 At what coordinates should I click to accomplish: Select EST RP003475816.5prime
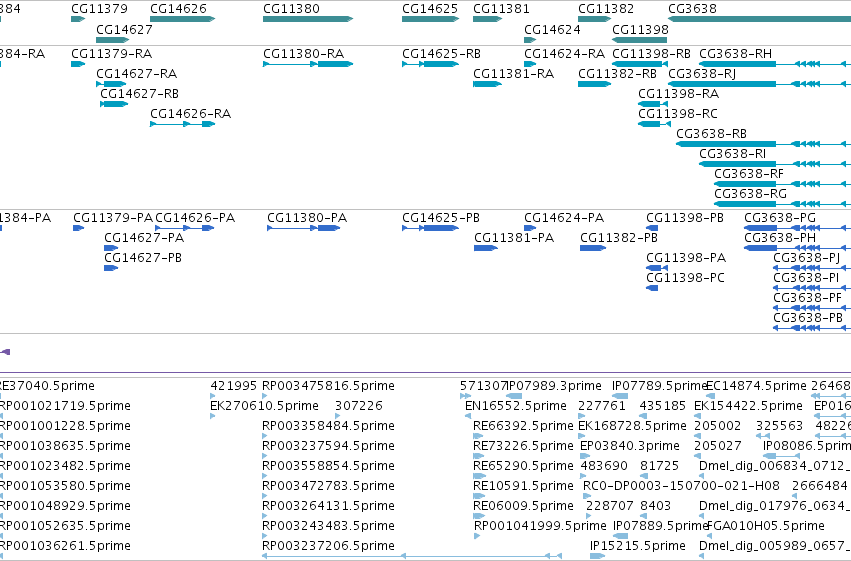265,396
